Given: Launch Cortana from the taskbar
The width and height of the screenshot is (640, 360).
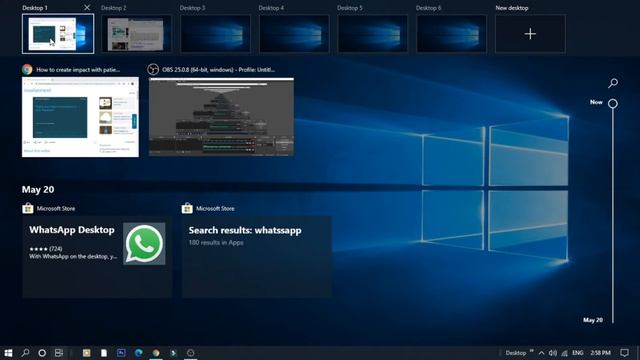Looking at the screenshot, I should pos(42,353).
